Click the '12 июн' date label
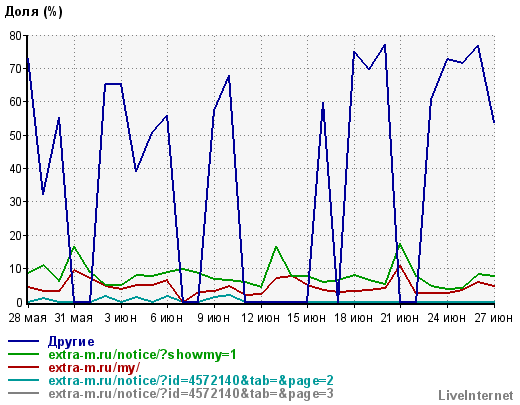Screen dimensions: 520x405 pyautogui.click(x=260, y=318)
